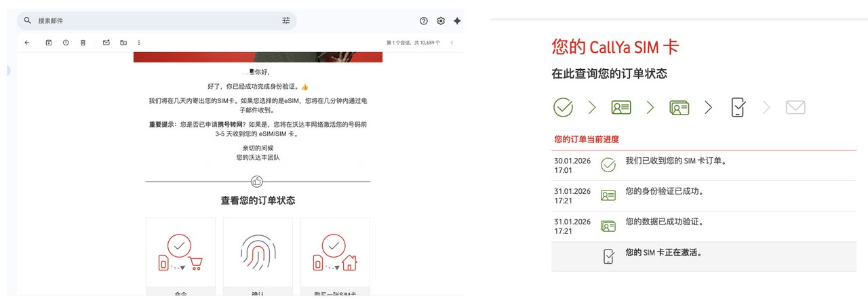Archive this email conversation
The width and height of the screenshot is (868, 301).
click(x=49, y=43)
